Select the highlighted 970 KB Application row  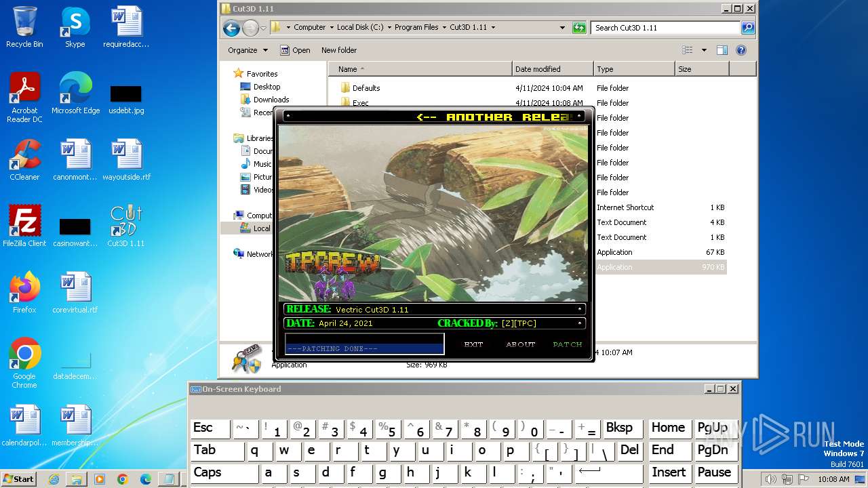pyautogui.click(x=660, y=267)
